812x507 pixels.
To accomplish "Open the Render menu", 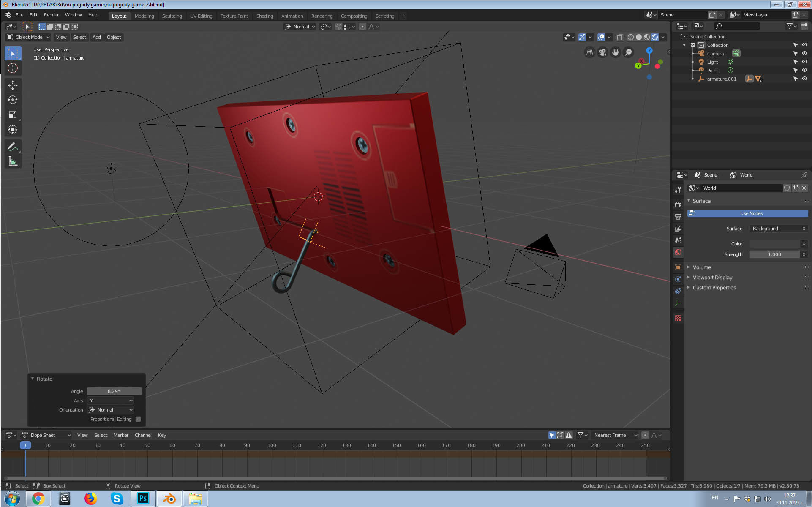I will [51, 15].
